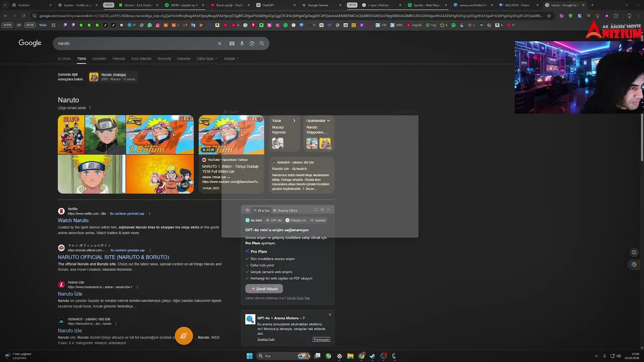Open the Görseller tab

(99, 58)
